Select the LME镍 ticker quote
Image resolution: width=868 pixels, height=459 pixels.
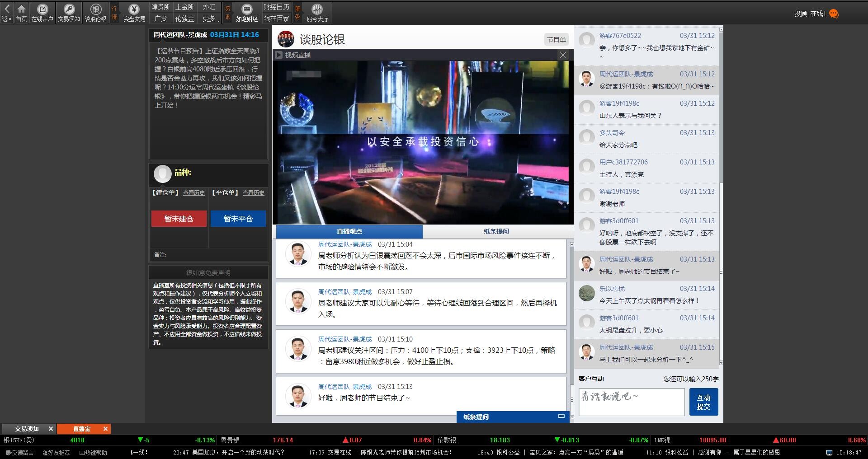pos(759,440)
